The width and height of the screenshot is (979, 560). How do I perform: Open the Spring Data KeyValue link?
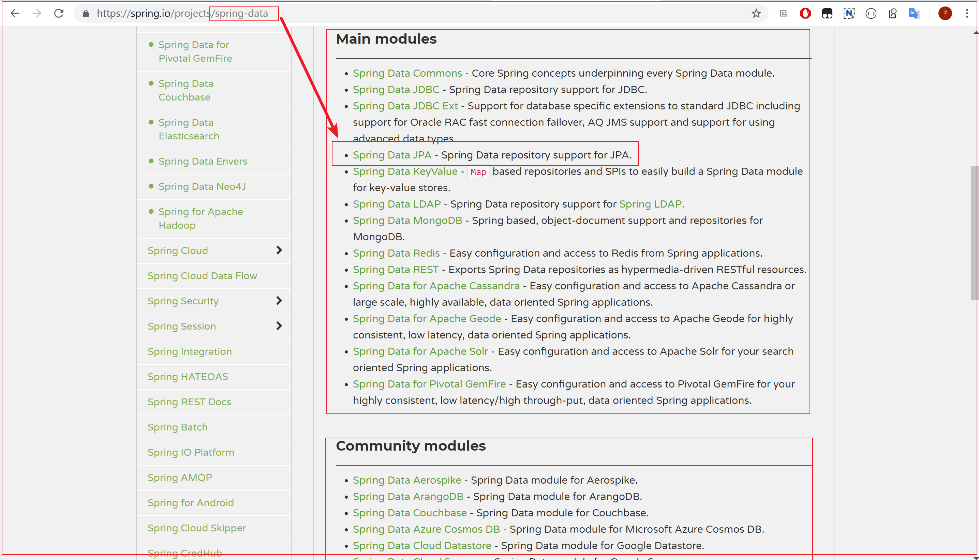pyautogui.click(x=405, y=171)
